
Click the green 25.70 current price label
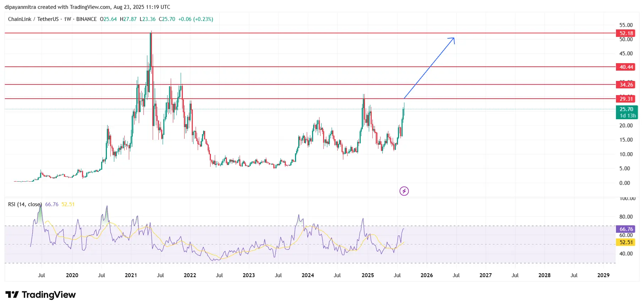[x=626, y=109]
